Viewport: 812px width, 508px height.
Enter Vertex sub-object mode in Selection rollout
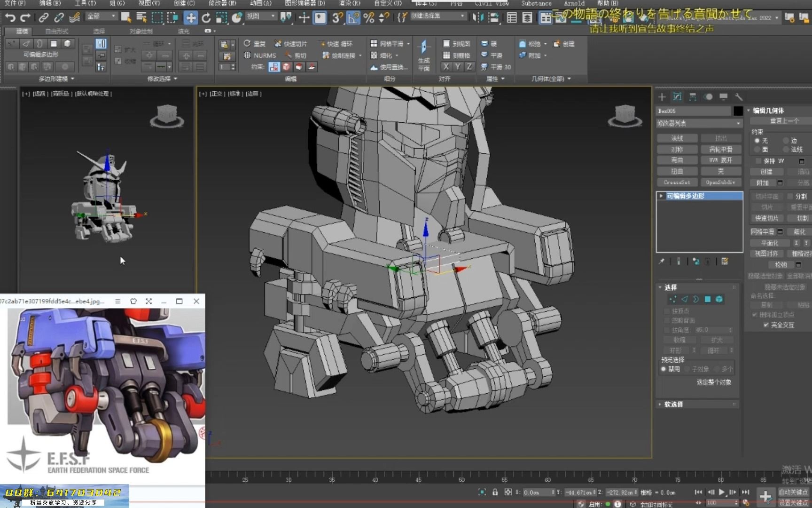[x=674, y=299]
